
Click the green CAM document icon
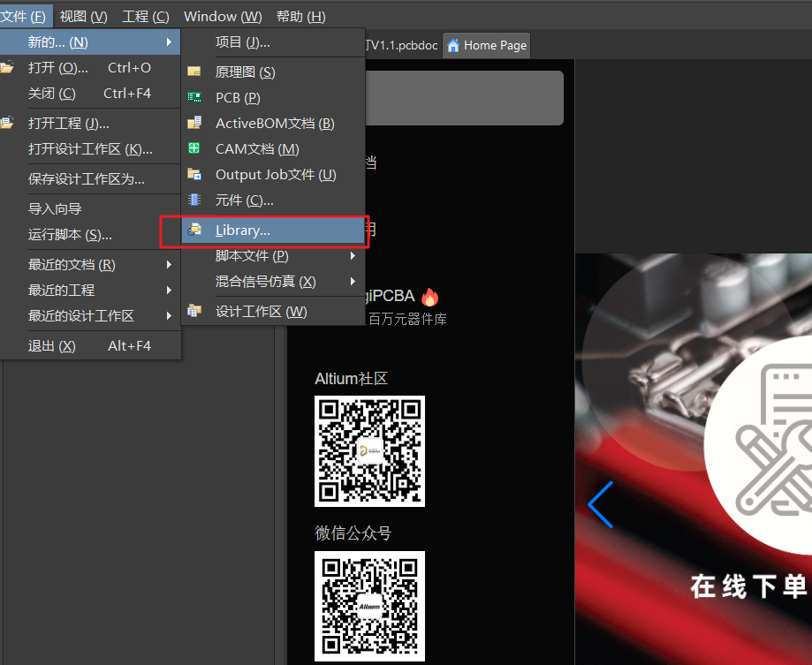click(x=194, y=148)
